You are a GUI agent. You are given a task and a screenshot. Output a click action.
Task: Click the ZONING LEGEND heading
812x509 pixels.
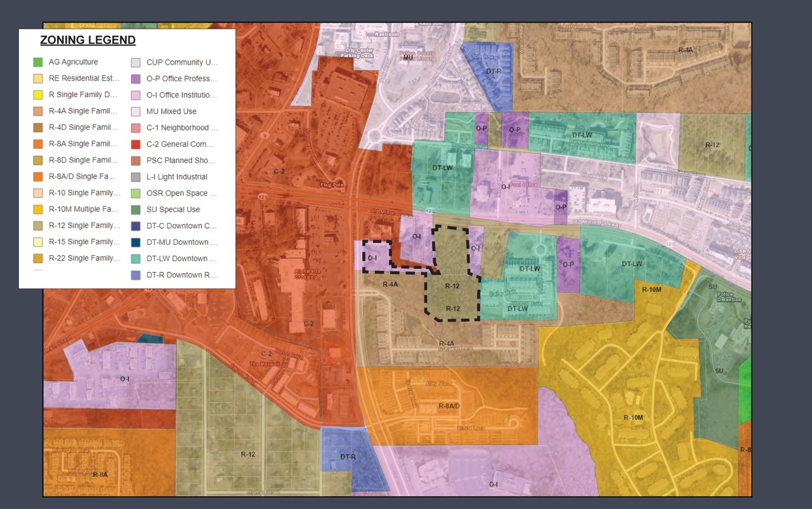(x=88, y=40)
